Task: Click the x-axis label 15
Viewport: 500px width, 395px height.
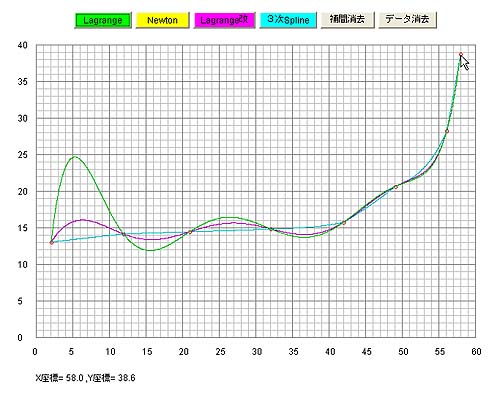Action: click(x=147, y=351)
